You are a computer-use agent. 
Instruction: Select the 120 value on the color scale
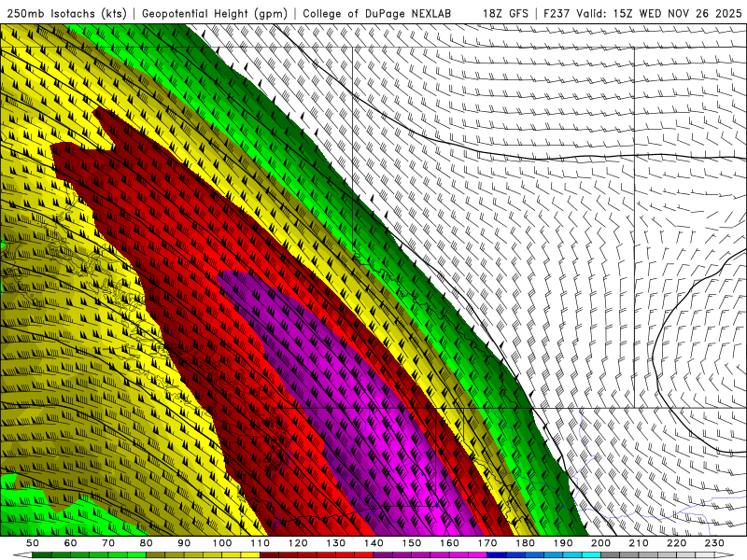pyautogui.click(x=298, y=543)
